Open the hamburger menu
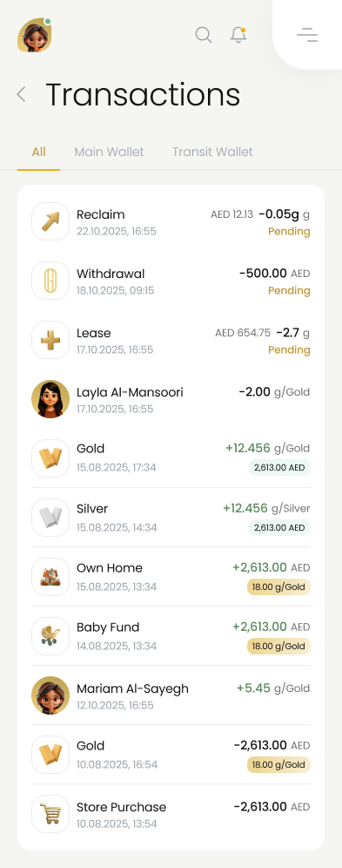 [x=307, y=35]
